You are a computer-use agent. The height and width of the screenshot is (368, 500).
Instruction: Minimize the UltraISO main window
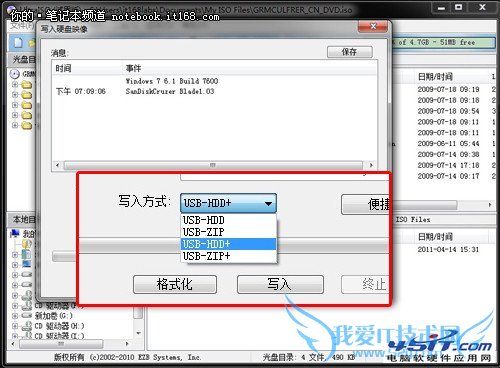[441, 7]
